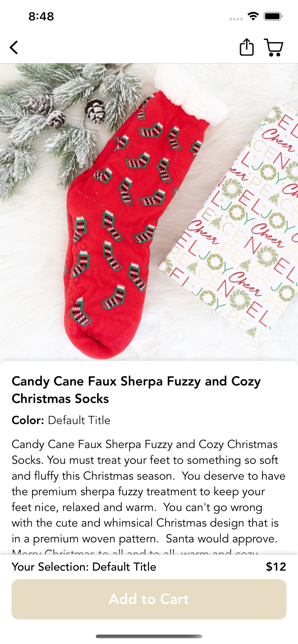
Task: Expand the cut-off Merry Christmas description line
Action: click(x=135, y=552)
